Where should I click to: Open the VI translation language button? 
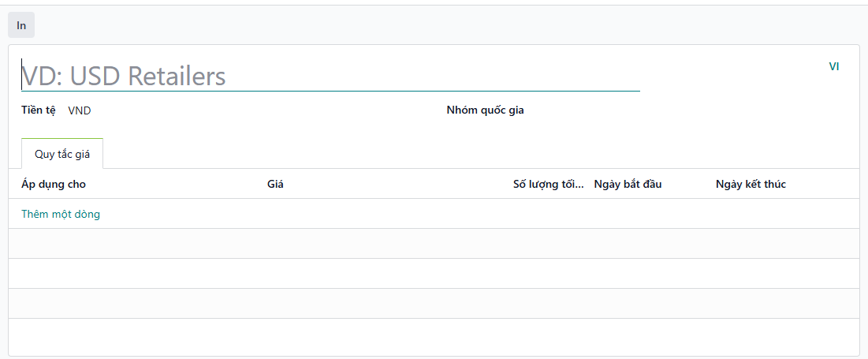click(833, 66)
